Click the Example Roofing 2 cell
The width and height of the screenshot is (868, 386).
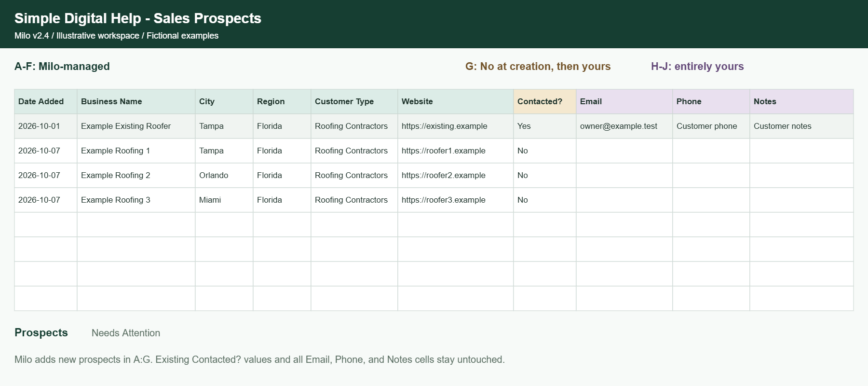point(136,175)
